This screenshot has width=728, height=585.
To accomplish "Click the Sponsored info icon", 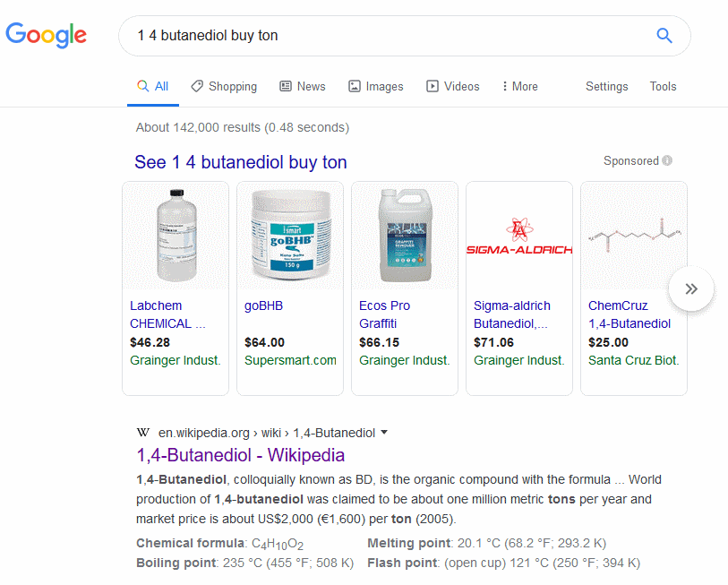I will point(667,160).
